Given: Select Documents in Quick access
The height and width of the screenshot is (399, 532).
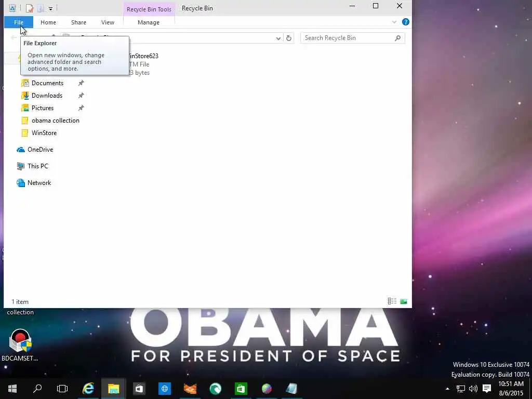Looking at the screenshot, I should (47, 83).
